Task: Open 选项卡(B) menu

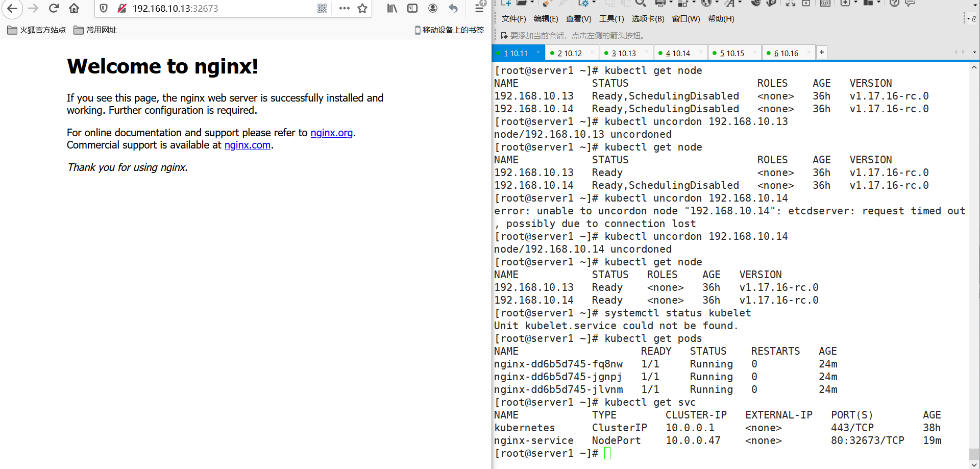Action: (x=648, y=19)
